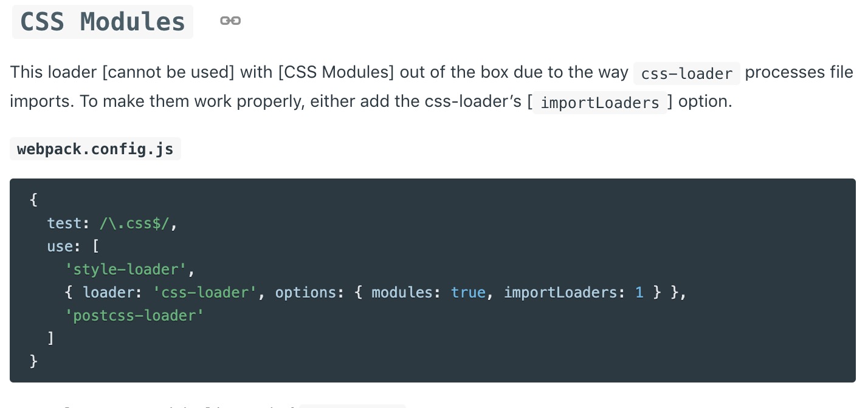Click the closing square bracket in the code
This screenshot has width=868, height=408.
51,338
